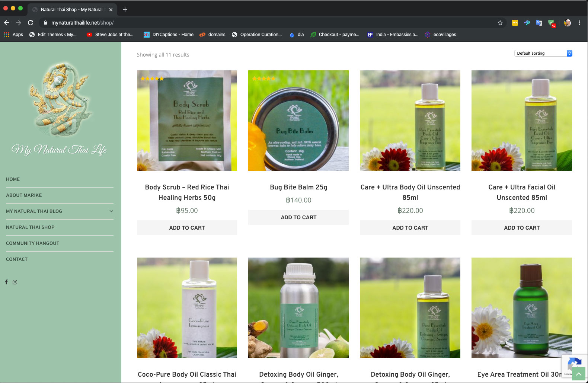
Task: Open the Coco-Pure Lemongrass bottle image
Action: coord(187,308)
